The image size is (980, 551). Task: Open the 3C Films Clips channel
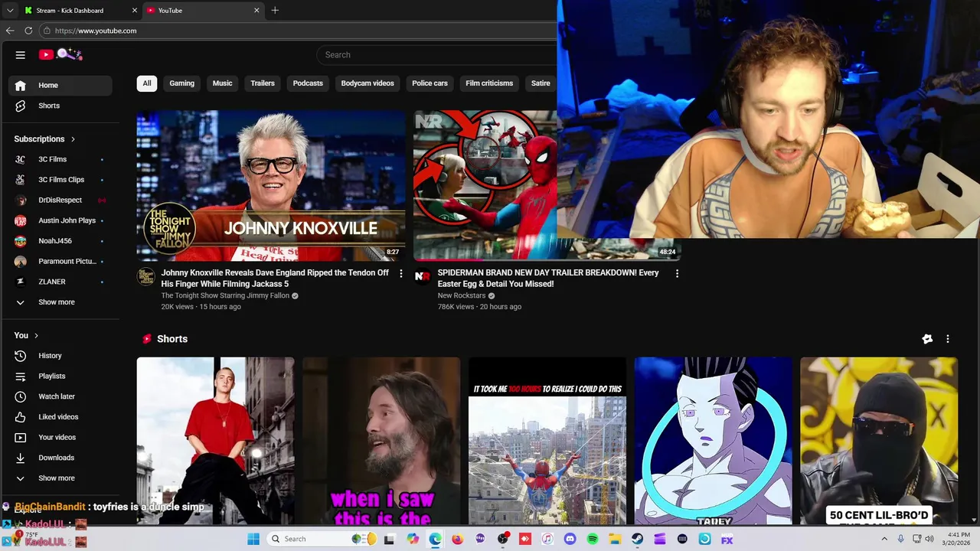[x=60, y=180]
